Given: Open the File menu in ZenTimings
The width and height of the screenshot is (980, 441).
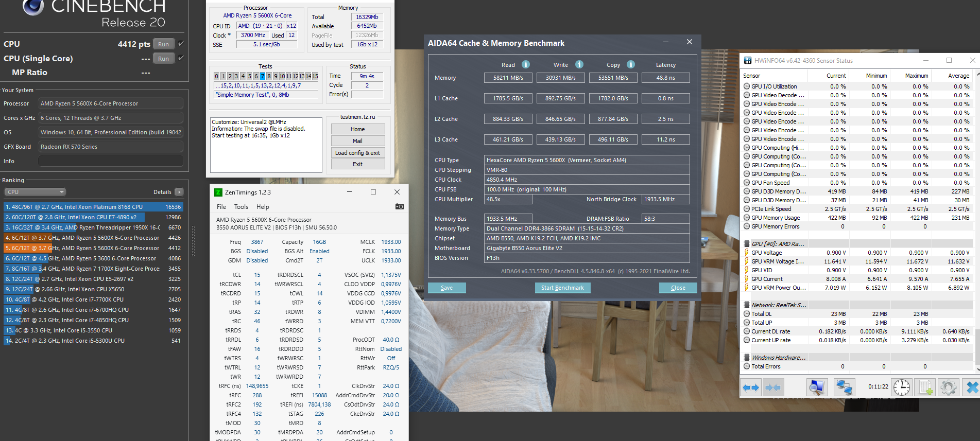Looking at the screenshot, I should coord(221,207).
